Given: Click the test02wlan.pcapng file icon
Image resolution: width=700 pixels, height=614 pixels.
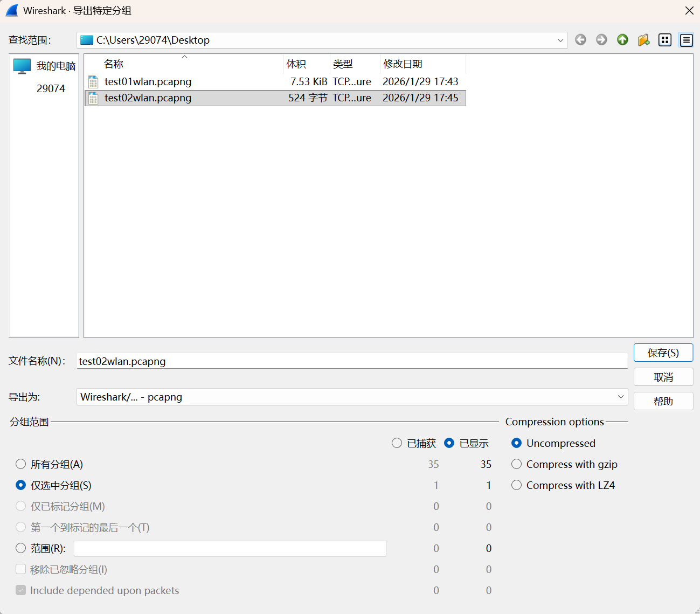Looking at the screenshot, I should point(93,98).
